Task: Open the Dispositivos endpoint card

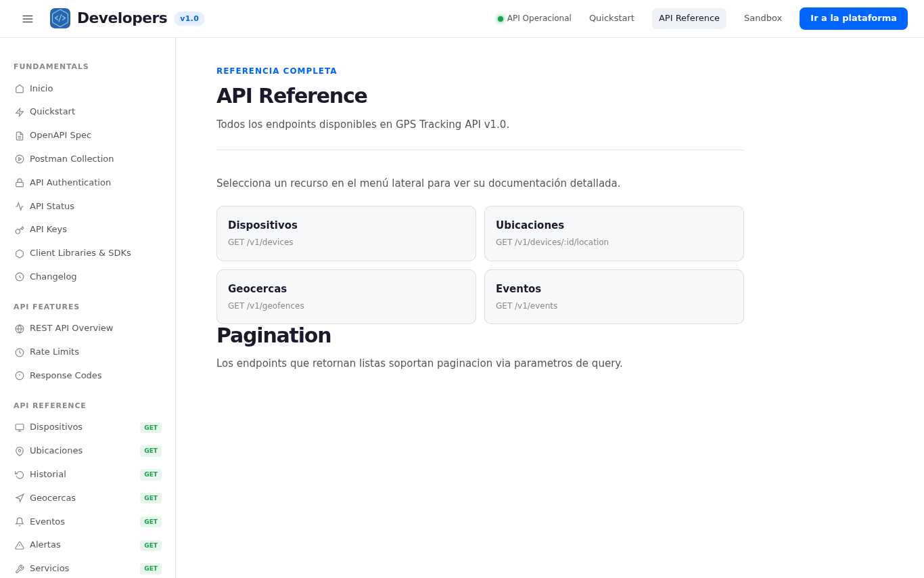Action: click(346, 234)
